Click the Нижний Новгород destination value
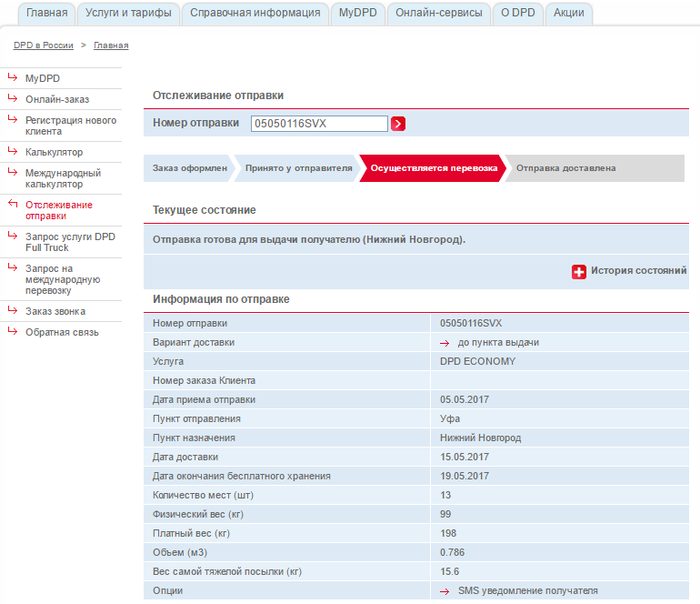 coord(480,438)
